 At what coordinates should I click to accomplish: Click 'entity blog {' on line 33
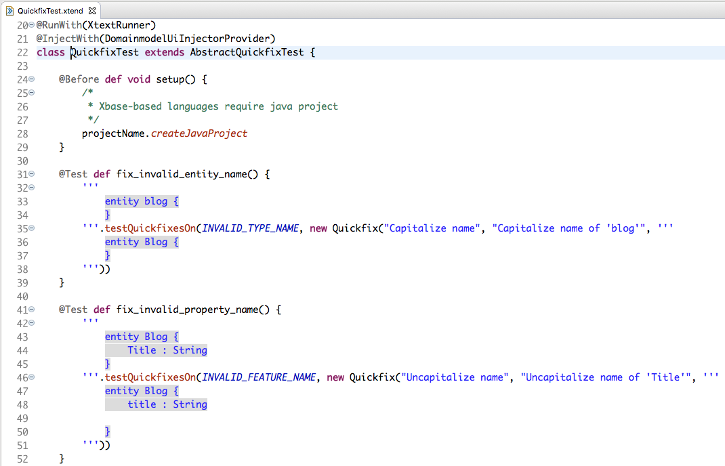coord(141,201)
